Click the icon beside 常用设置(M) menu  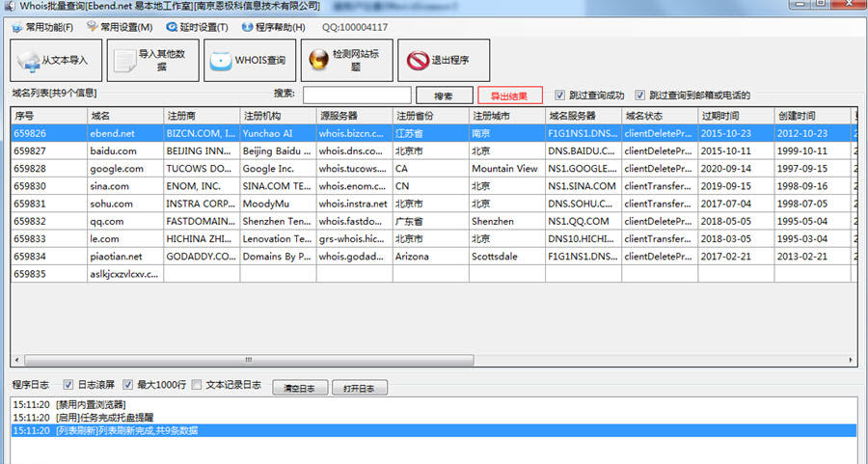[92, 27]
